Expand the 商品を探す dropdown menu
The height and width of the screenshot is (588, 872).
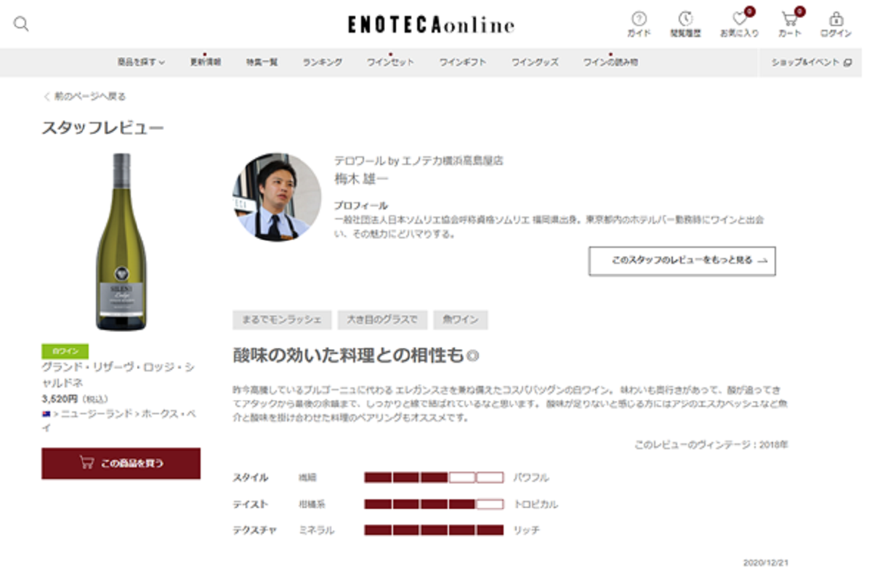click(x=141, y=63)
